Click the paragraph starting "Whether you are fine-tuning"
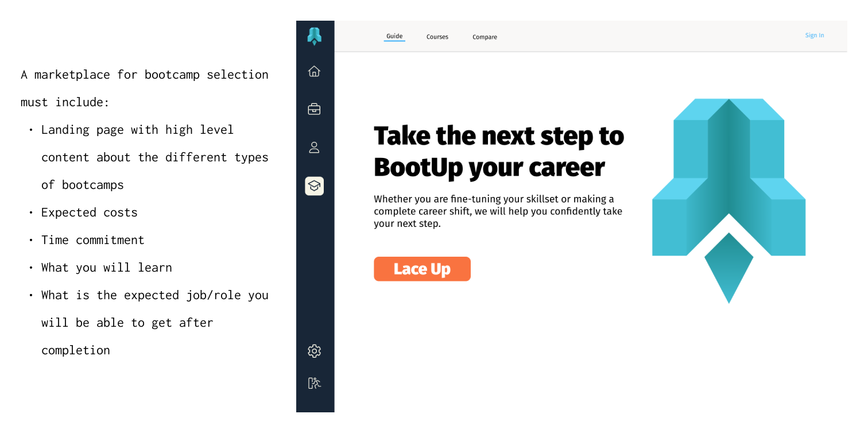Image resolution: width=868 pixels, height=433 pixels. [498, 211]
